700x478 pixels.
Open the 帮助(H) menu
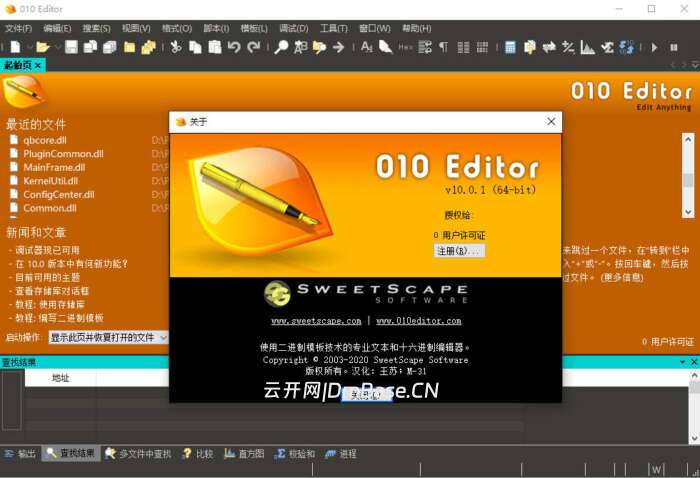pos(417,29)
